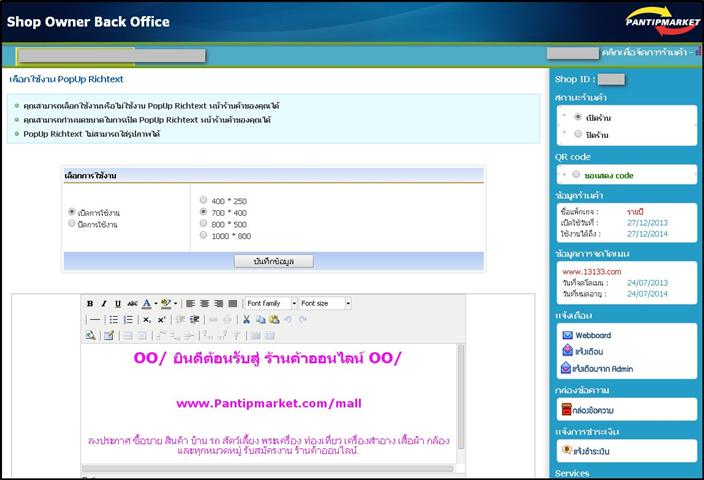Insert an unordered bullet list

tap(114, 320)
